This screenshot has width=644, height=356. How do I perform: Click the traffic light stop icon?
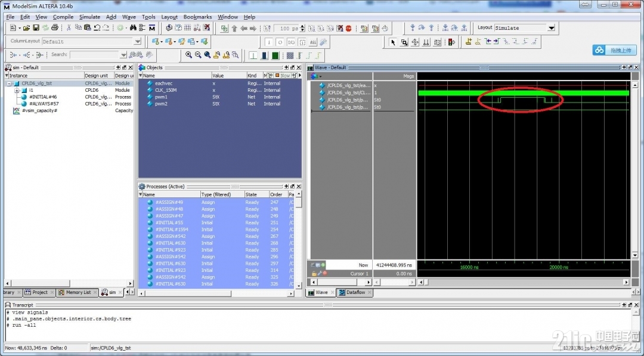point(451,42)
